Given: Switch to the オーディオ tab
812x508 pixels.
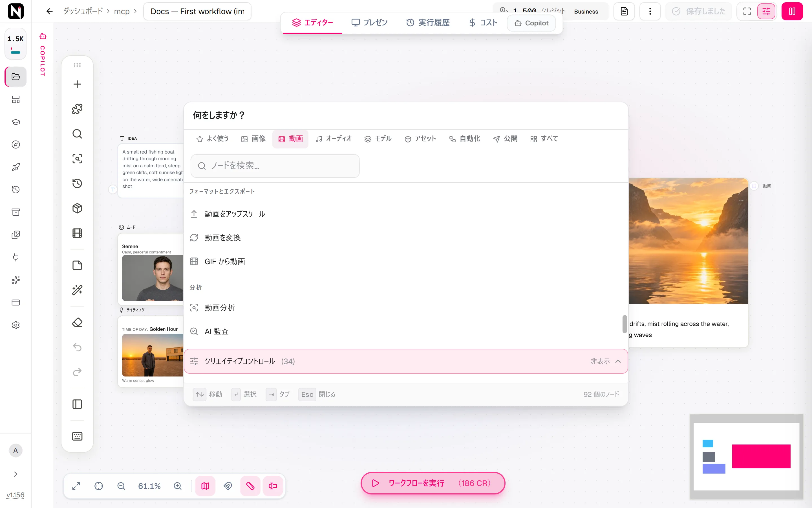Looking at the screenshot, I should pyautogui.click(x=334, y=139).
